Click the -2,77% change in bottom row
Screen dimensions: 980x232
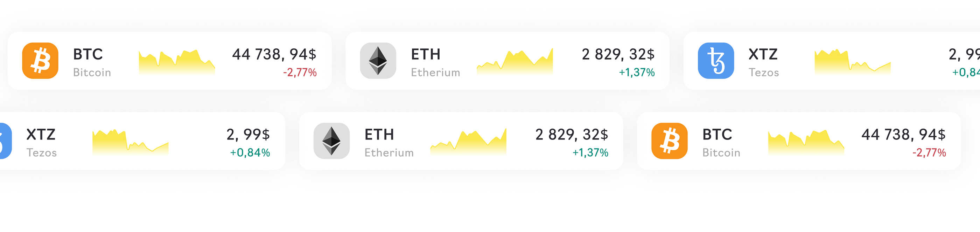[x=929, y=153]
